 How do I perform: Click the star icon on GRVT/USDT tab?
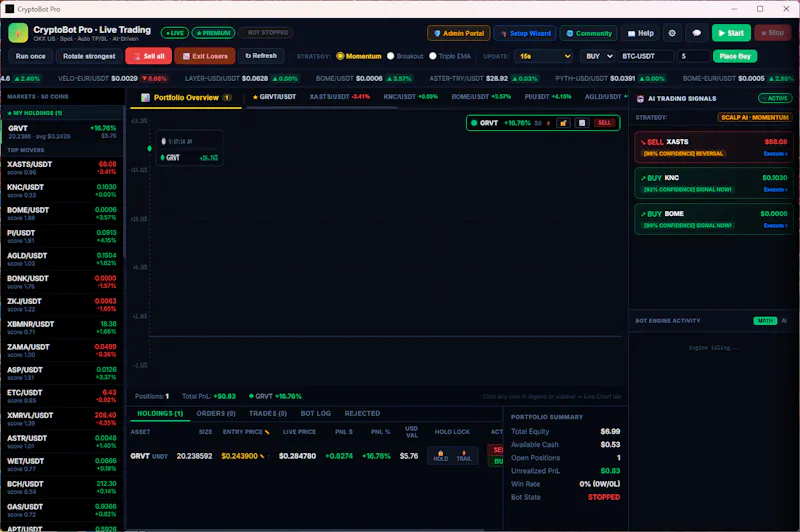click(x=255, y=97)
